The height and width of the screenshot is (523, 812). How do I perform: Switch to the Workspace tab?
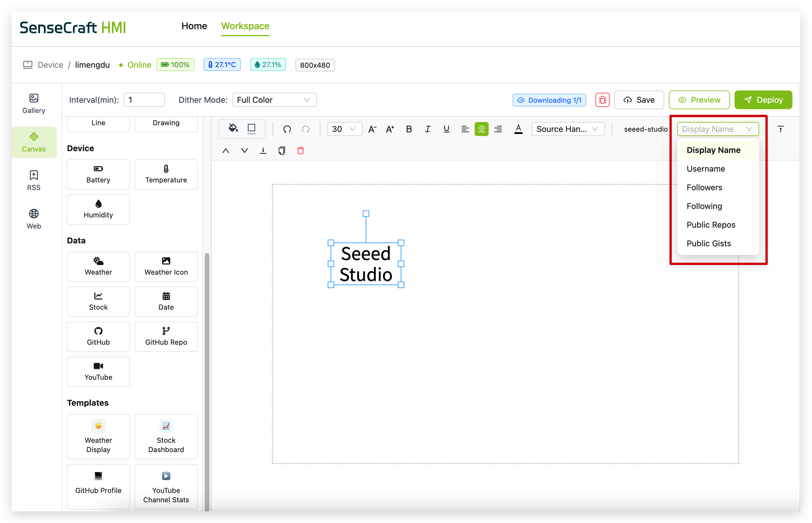pos(245,26)
